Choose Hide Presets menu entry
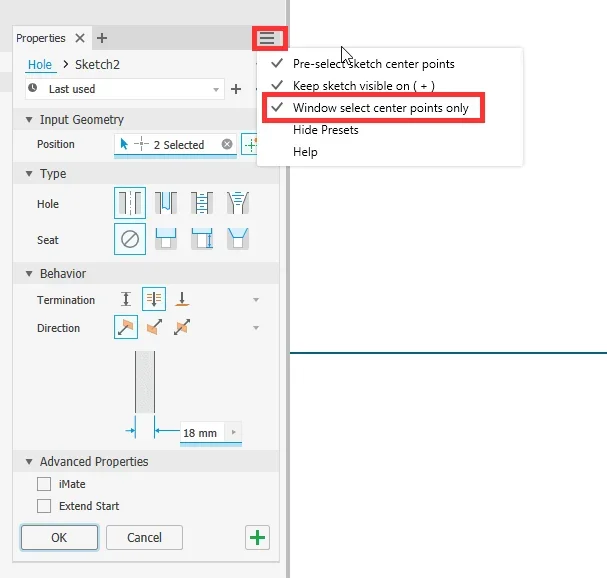The image size is (607, 578). point(326,130)
